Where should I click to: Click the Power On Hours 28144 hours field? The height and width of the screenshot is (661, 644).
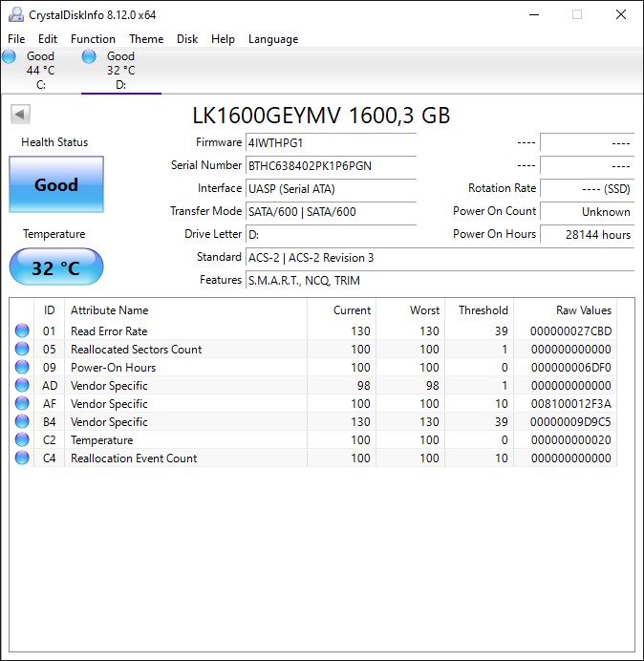tap(587, 234)
